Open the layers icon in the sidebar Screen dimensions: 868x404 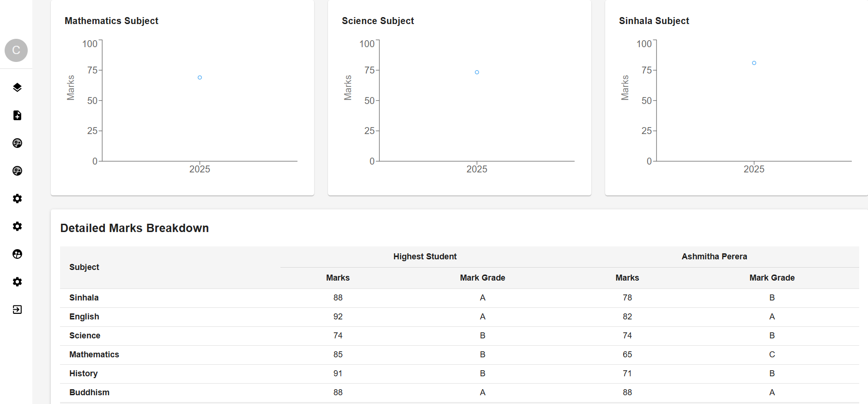[17, 87]
